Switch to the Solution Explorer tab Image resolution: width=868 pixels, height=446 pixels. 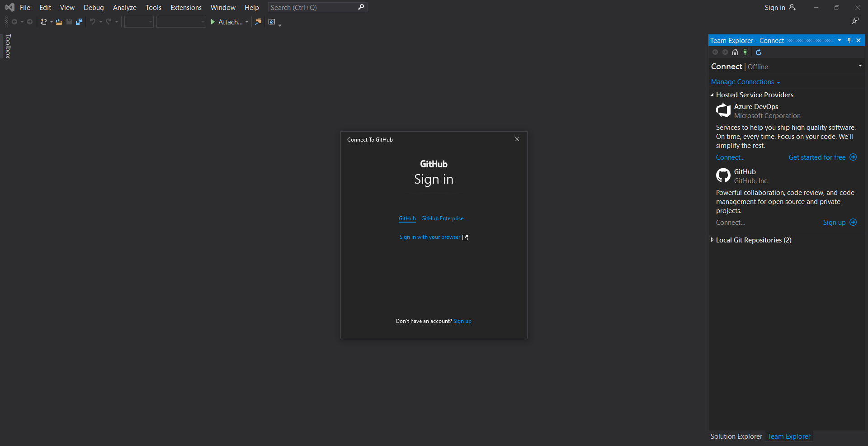click(736, 436)
